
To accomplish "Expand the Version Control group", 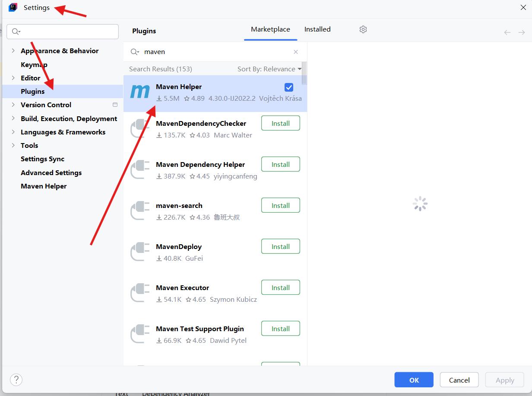I will pos(13,105).
